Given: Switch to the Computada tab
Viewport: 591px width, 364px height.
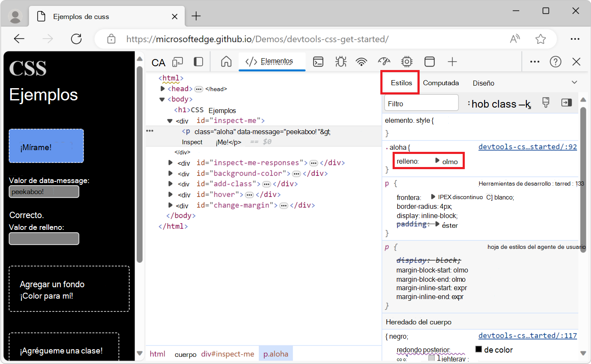Looking at the screenshot, I should [441, 83].
